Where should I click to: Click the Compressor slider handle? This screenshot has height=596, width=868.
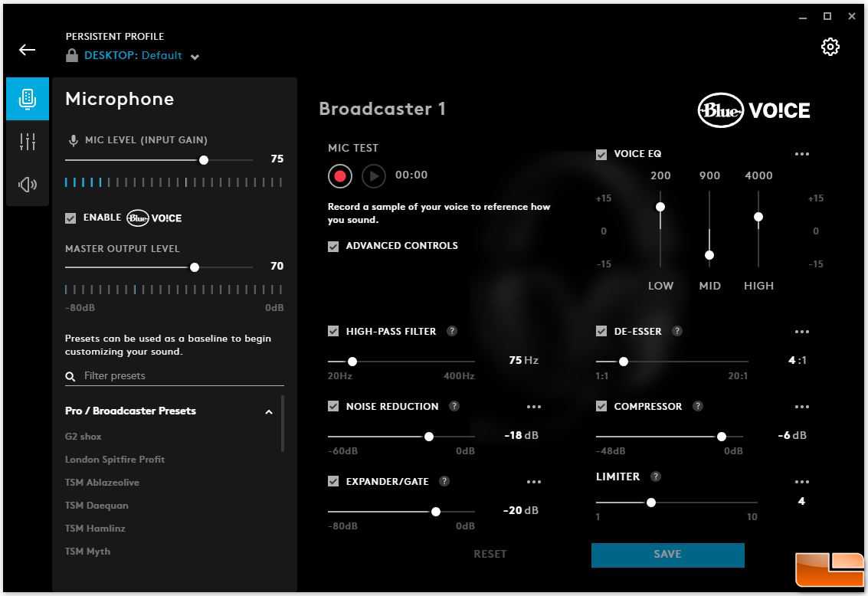722,437
